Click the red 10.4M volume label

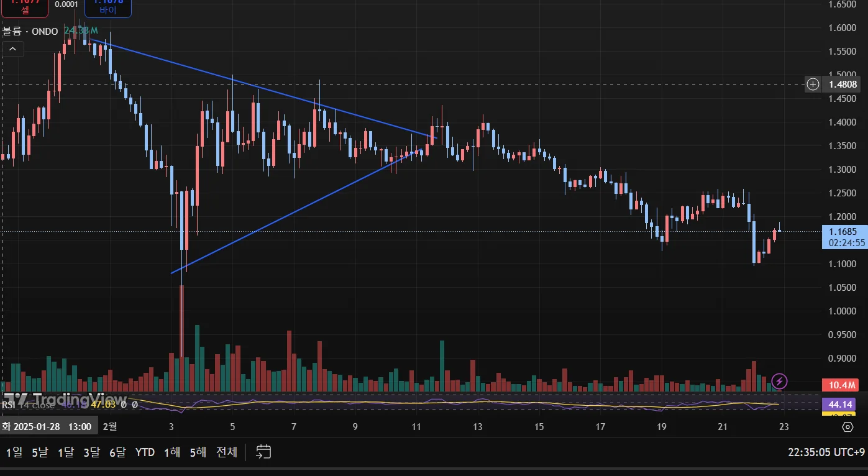click(839, 385)
